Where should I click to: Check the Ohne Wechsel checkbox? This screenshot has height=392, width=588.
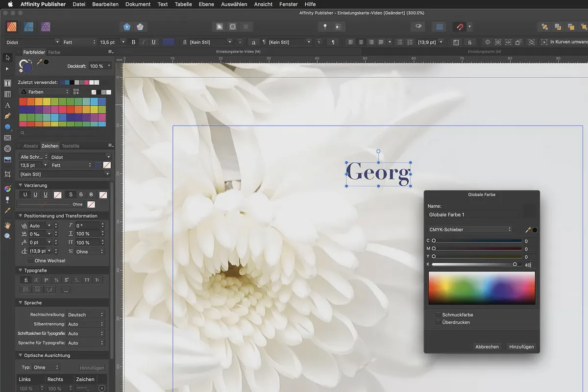point(31,261)
